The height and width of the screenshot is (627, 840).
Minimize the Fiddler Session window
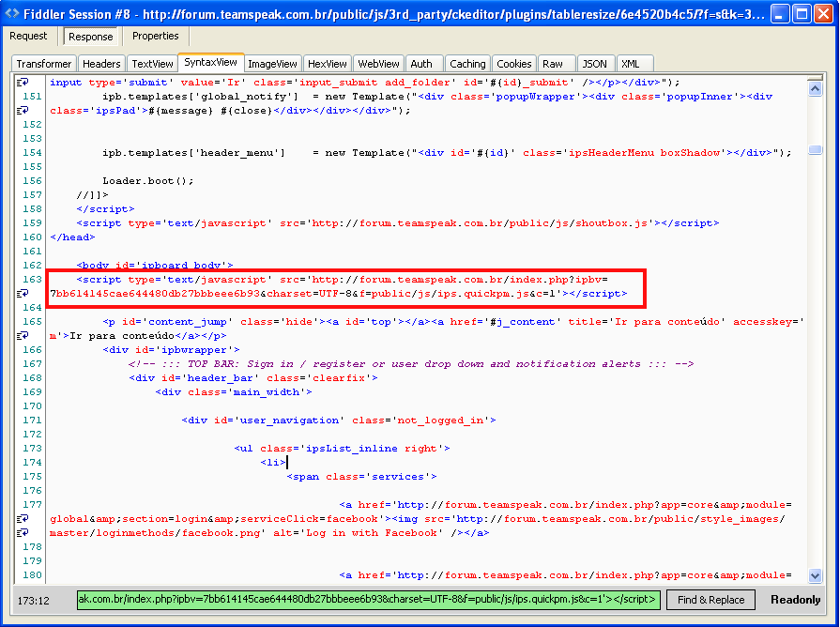click(780, 14)
